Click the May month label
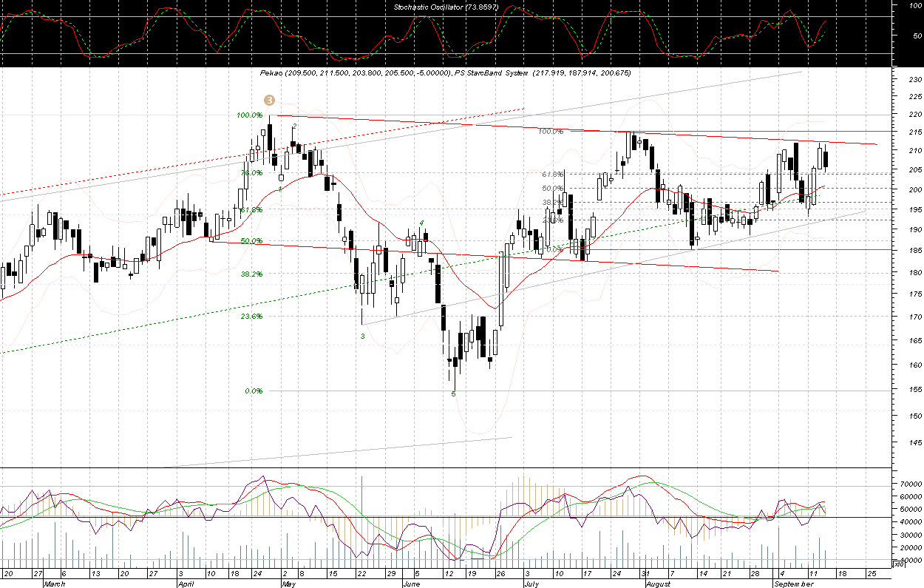Image resolution: width=924 pixels, height=588 pixels. click(x=290, y=584)
